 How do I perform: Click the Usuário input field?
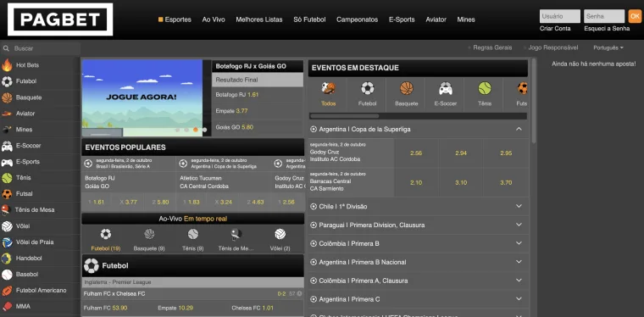click(x=560, y=16)
